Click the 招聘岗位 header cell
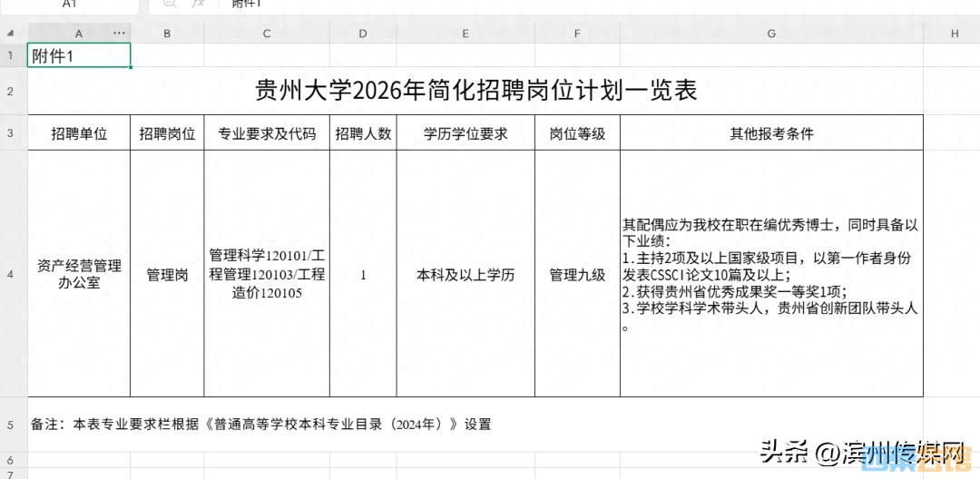Screen dimensions: 980x479 167,133
